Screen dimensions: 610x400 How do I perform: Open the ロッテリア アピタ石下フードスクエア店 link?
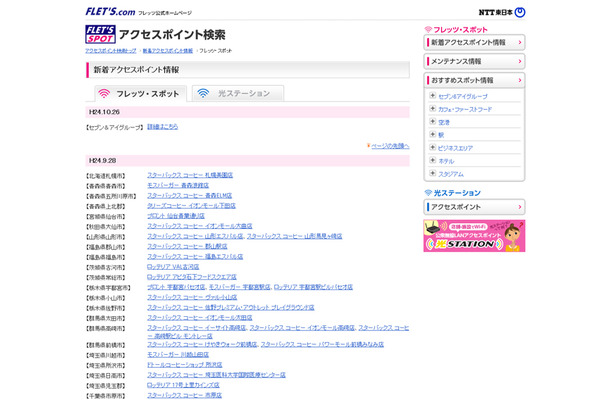point(192,277)
